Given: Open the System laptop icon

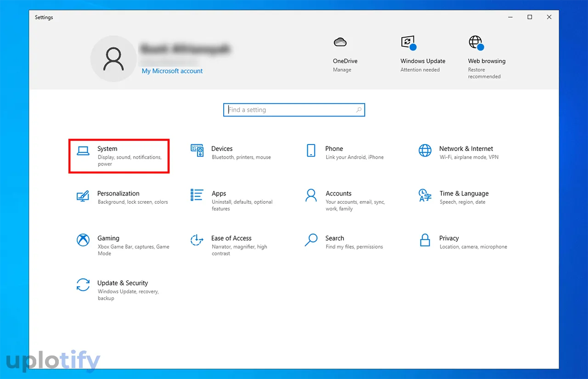Looking at the screenshot, I should point(83,151).
